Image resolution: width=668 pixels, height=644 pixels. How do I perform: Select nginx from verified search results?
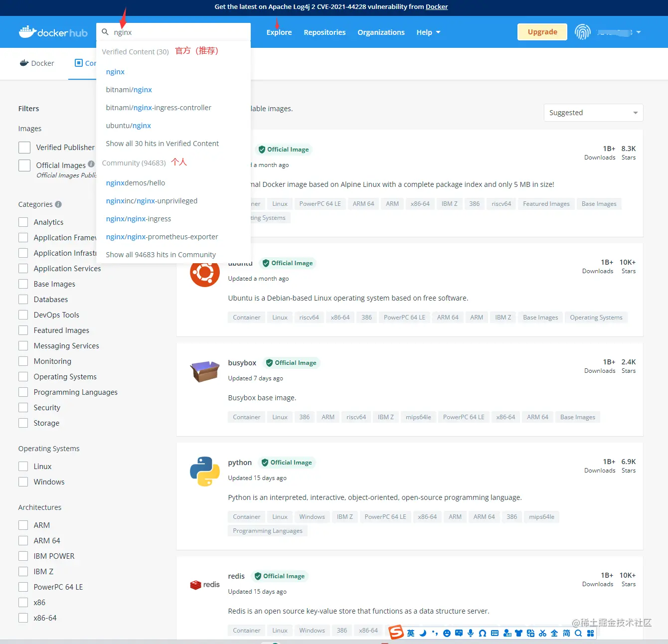point(115,72)
